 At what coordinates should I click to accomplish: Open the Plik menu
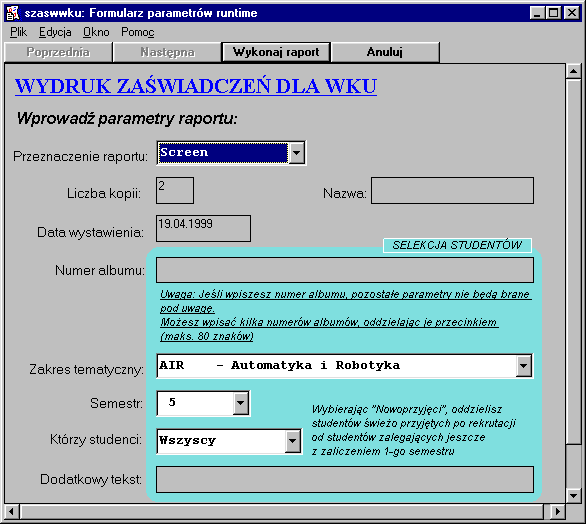point(18,33)
